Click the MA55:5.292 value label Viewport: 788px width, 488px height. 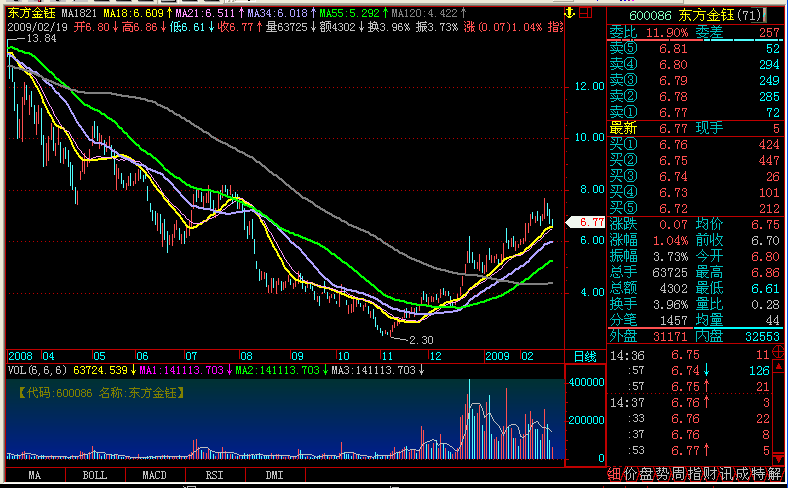pos(350,13)
